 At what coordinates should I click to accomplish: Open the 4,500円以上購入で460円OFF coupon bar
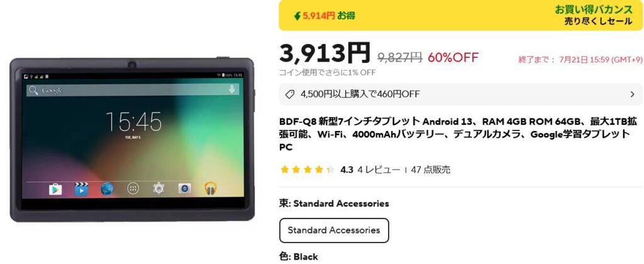coord(460,95)
